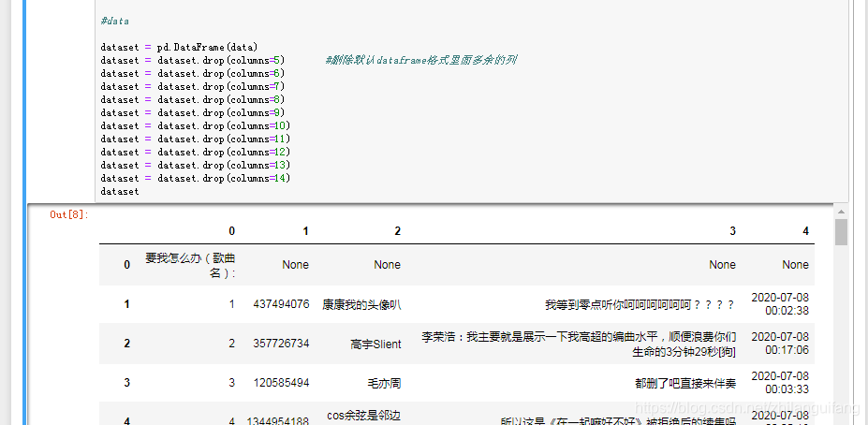Click the code line dropping columns=13
The width and height of the screenshot is (868, 425).
tap(196, 165)
